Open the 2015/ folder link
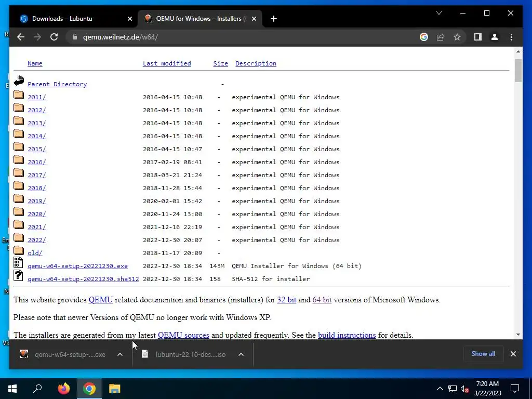Viewport: 532px width, 399px height. click(37, 149)
